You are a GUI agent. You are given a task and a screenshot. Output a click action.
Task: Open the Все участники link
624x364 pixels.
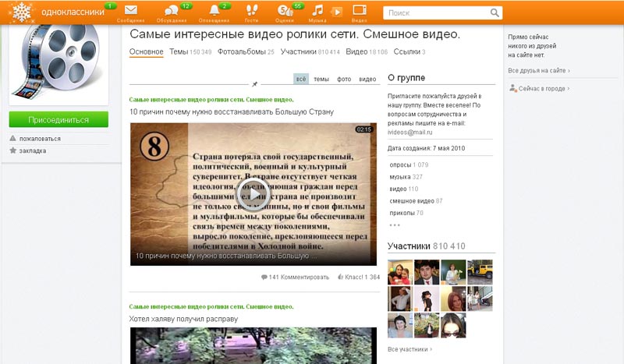[409, 349]
